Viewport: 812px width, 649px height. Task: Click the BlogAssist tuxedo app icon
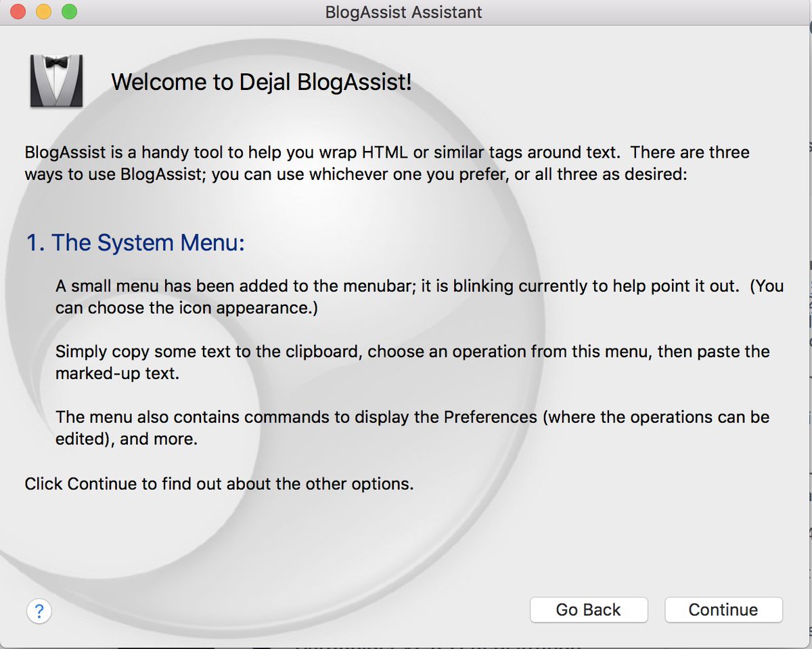click(x=56, y=81)
